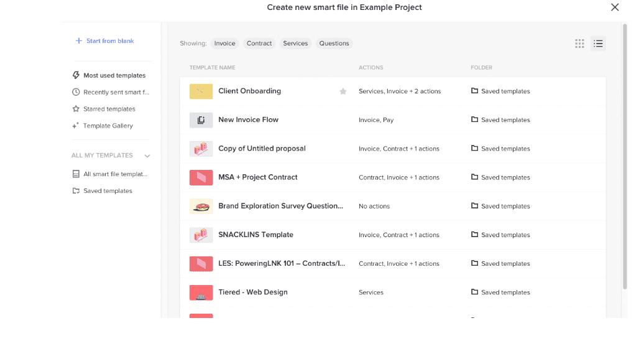Select Starred templates in sidebar
The image size is (644, 351).
(x=109, y=109)
